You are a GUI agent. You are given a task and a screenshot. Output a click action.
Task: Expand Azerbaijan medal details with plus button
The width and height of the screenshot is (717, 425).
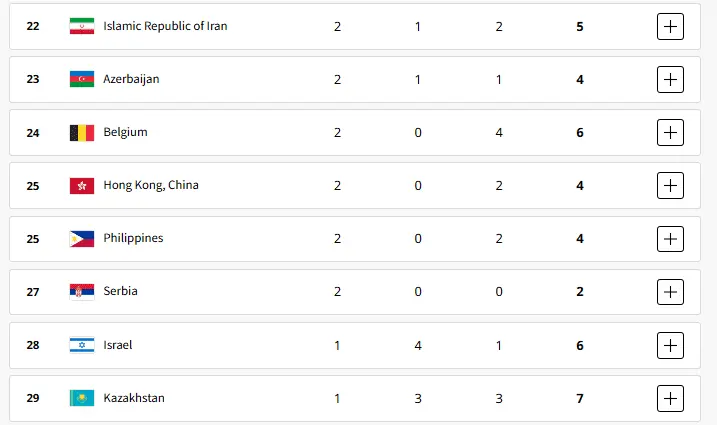pyautogui.click(x=670, y=79)
